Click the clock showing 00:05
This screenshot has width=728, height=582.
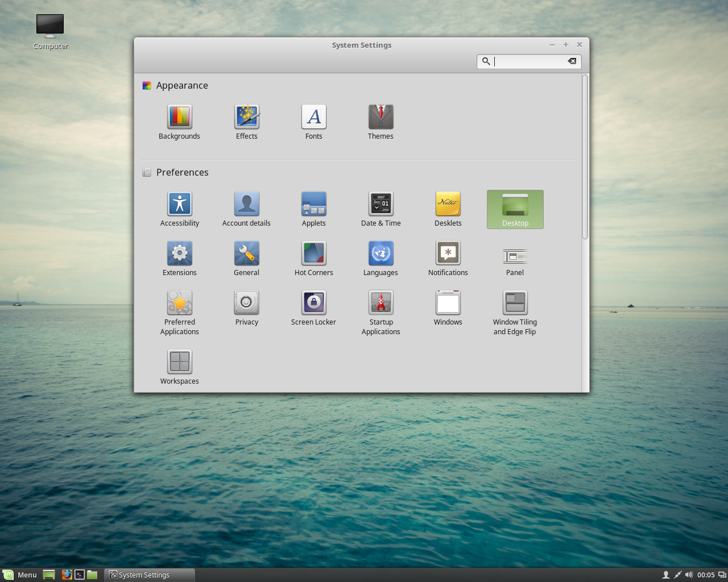click(706, 575)
